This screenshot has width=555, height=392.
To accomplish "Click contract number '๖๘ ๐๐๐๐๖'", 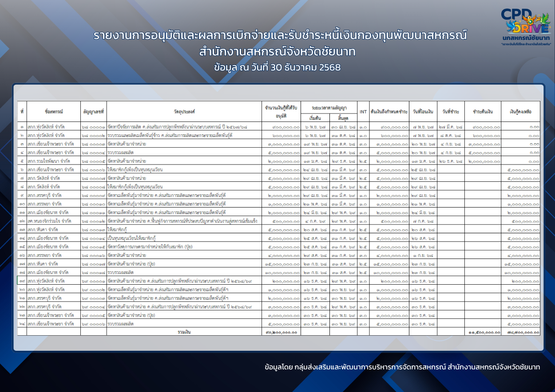I will coord(94,169).
